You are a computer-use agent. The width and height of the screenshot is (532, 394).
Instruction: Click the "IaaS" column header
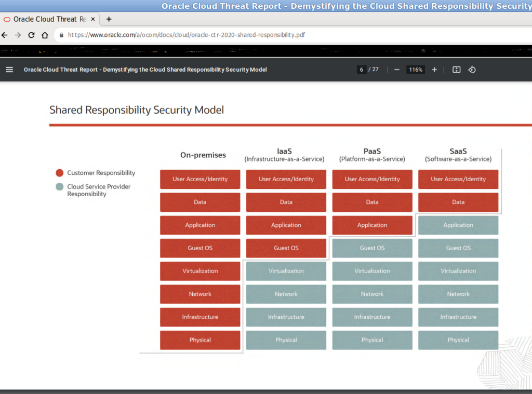[x=284, y=151]
